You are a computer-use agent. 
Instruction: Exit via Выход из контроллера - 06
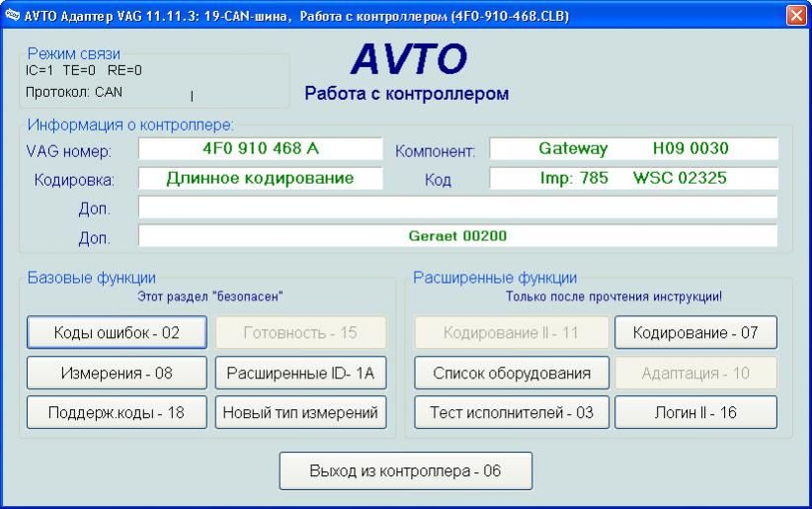[405, 470]
